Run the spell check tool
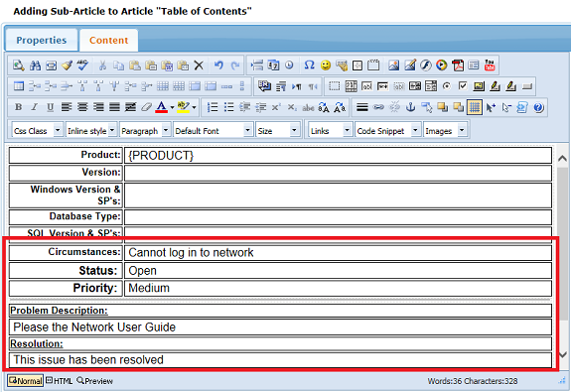Screen dimensions: 571x392 click(82, 65)
